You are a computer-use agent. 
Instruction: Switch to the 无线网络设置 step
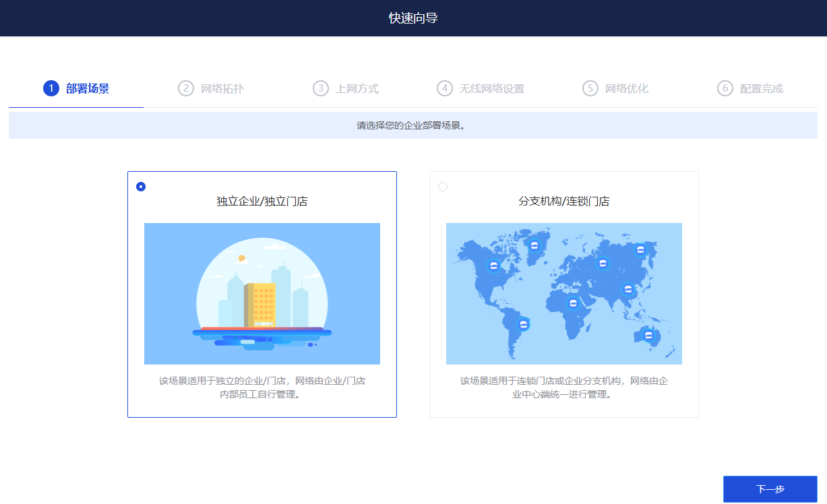[481, 88]
